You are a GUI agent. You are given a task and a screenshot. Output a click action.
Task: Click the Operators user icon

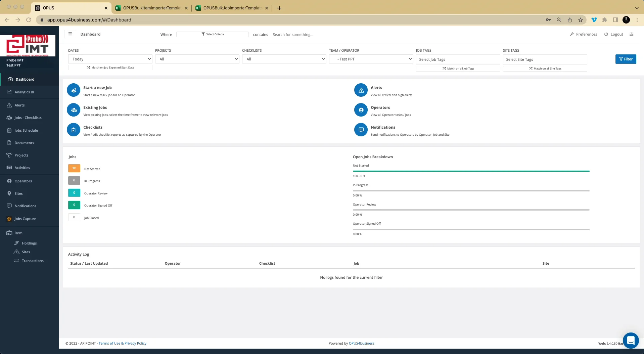[x=361, y=110]
